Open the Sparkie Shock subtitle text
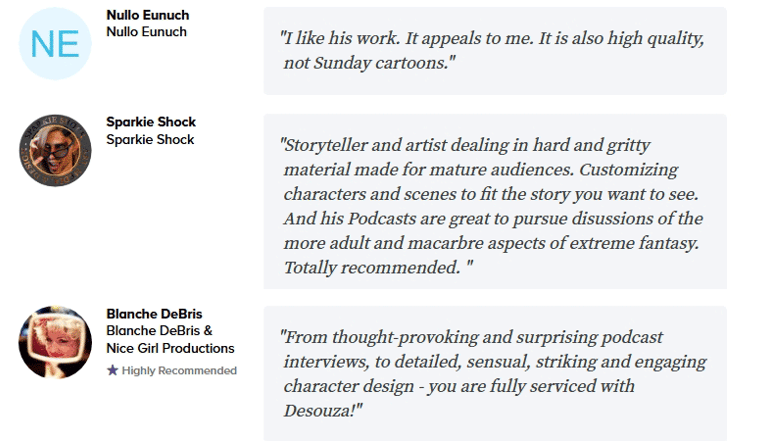The width and height of the screenshot is (768, 441). [150, 140]
